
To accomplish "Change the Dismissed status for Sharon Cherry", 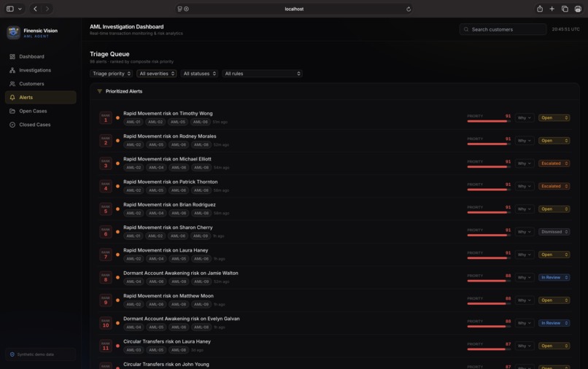I will [554, 232].
